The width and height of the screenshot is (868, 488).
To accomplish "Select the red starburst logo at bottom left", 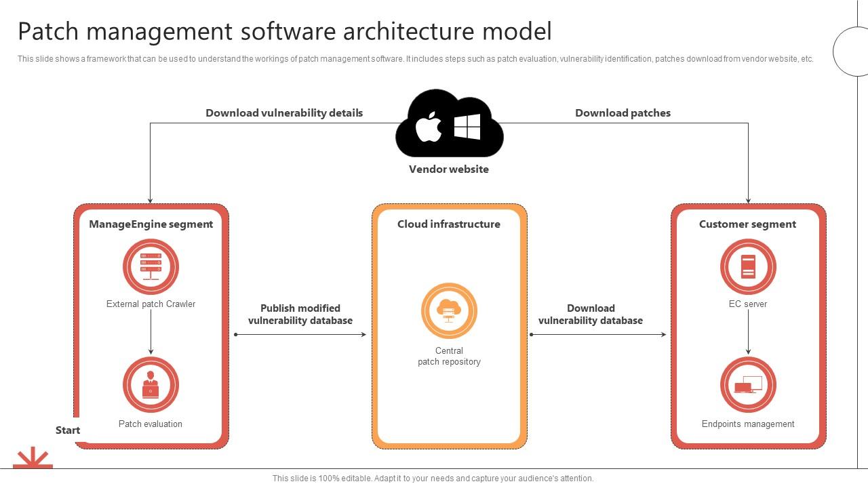I will (33, 458).
